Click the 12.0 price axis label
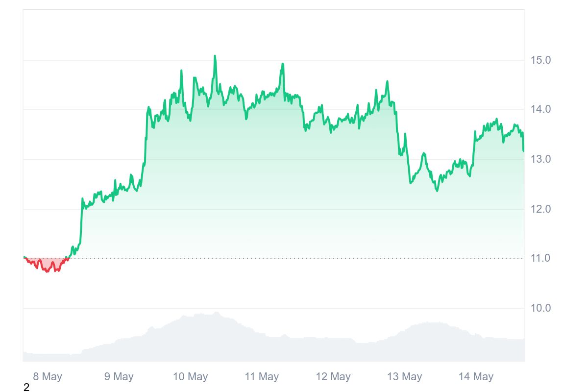This screenshot has height=392, width=588. click(x=540, y=209)
